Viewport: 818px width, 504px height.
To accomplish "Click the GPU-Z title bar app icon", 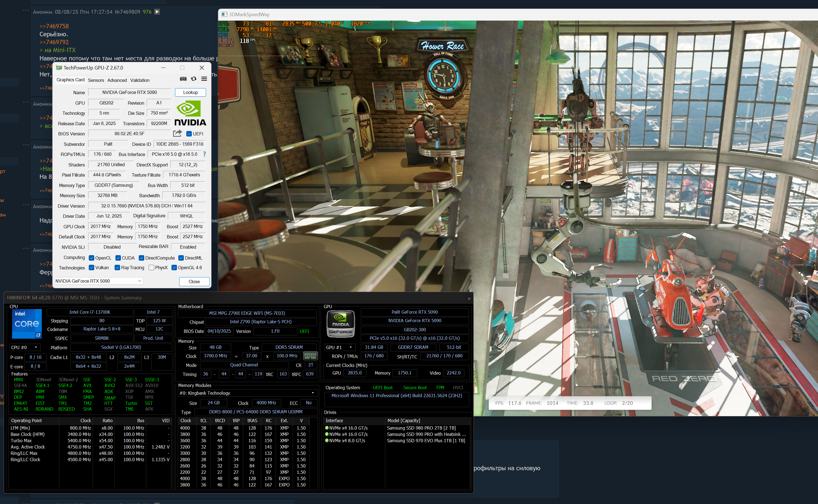I will coord(59,68).
